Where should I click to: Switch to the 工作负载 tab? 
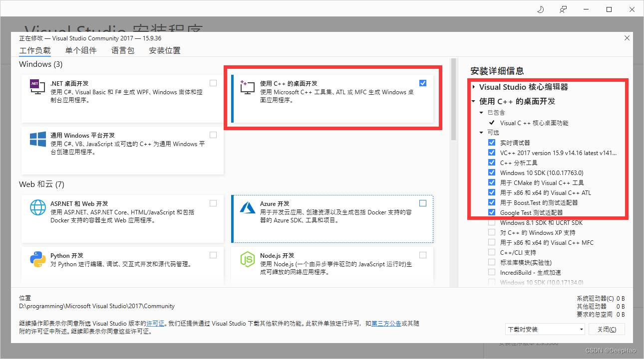35,50
